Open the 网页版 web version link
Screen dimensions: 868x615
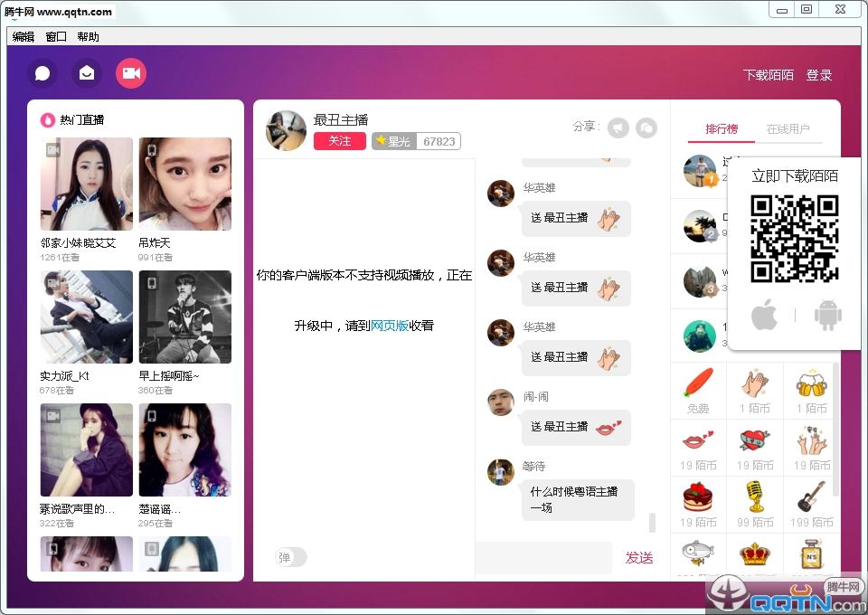390,326
